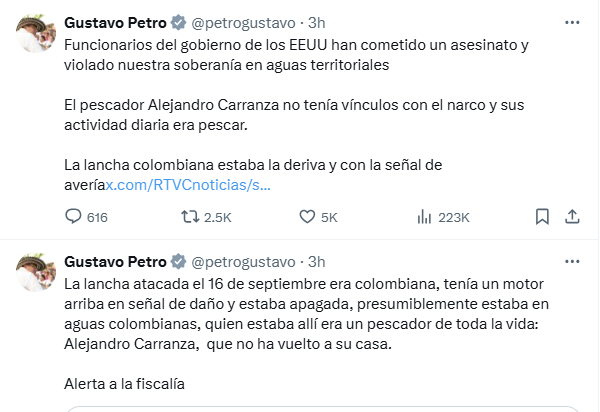Open profile picture beside 'Funcionarios del gobierno' tweet
Viewport: 600px width, 412px height.
click(35, 34)
